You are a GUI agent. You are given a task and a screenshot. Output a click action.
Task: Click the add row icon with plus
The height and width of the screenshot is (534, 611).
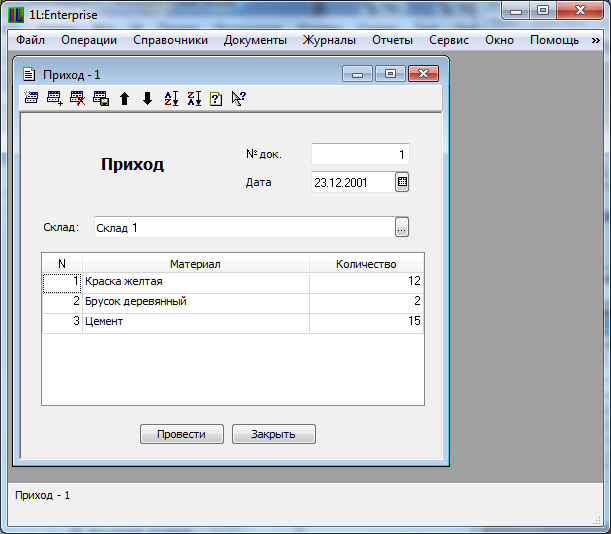[54, 98]
